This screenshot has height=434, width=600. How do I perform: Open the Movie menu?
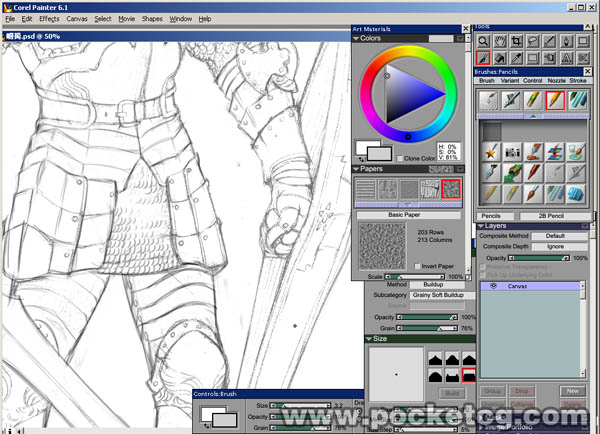[x=126, y=19]
